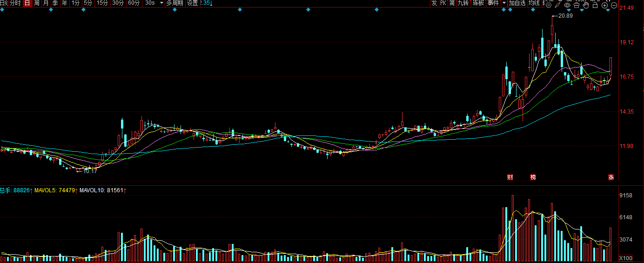Select the drawing pen tool
Screen dimensions: 644x263
(x=557, y=5)
